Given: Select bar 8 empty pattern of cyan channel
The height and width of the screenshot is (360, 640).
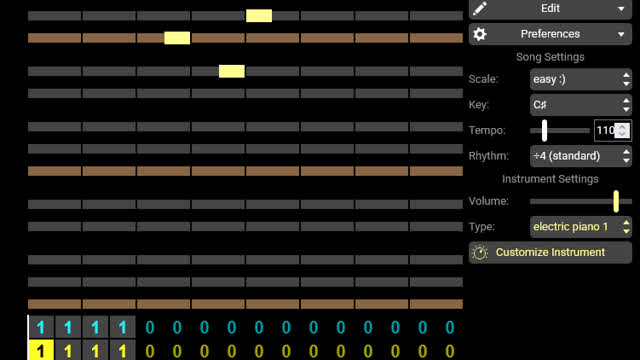Looking at the screenshot, I should (232, 327).
